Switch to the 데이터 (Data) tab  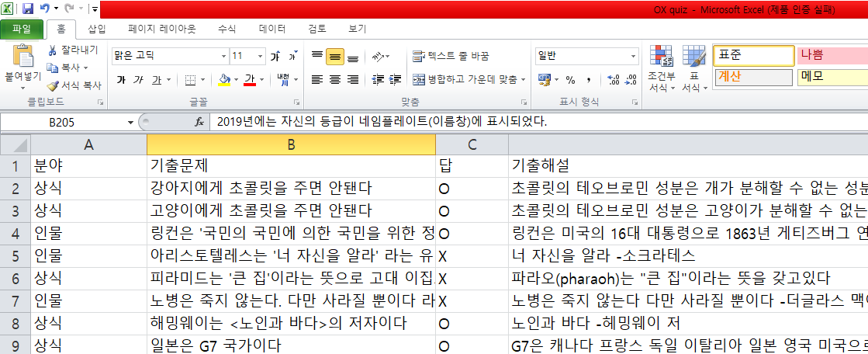(271, 29)
